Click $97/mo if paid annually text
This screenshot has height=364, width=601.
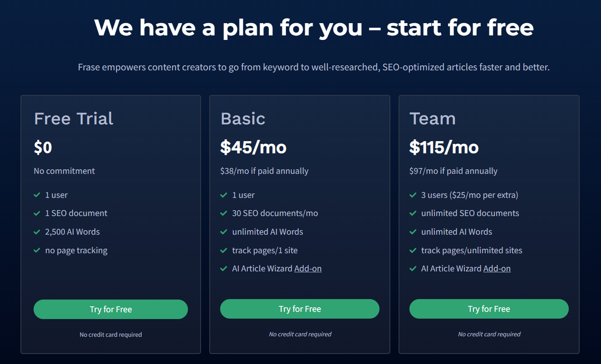tap(453, 171)
